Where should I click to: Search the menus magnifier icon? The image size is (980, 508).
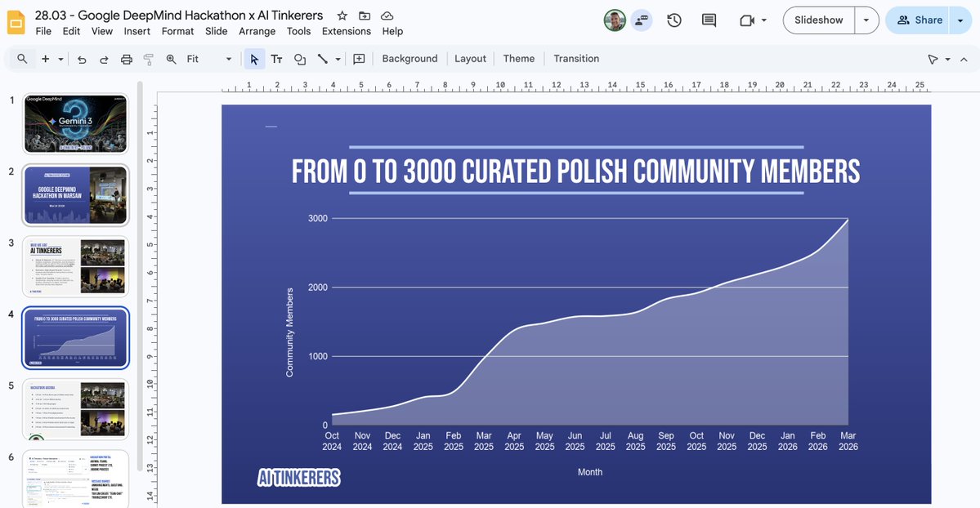pos(22,59)
